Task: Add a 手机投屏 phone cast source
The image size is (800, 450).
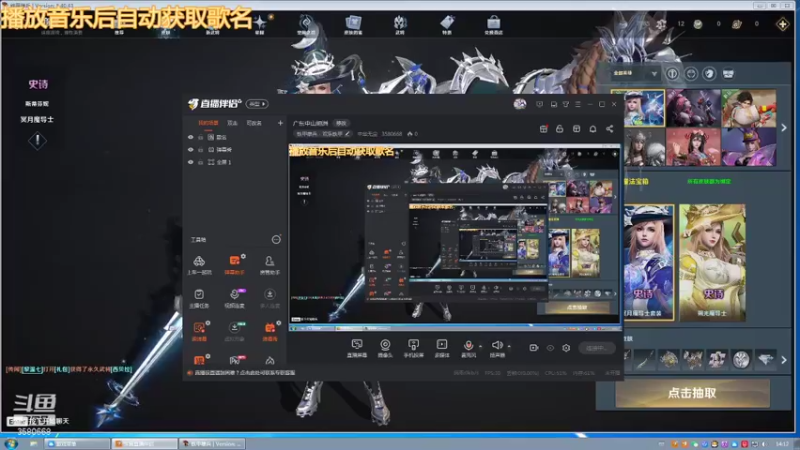Action: click(x=413, y=348)
